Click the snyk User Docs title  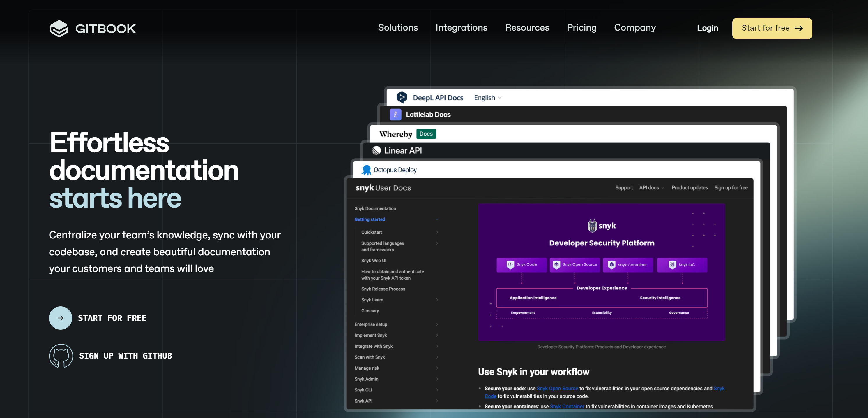coord(383,188)
